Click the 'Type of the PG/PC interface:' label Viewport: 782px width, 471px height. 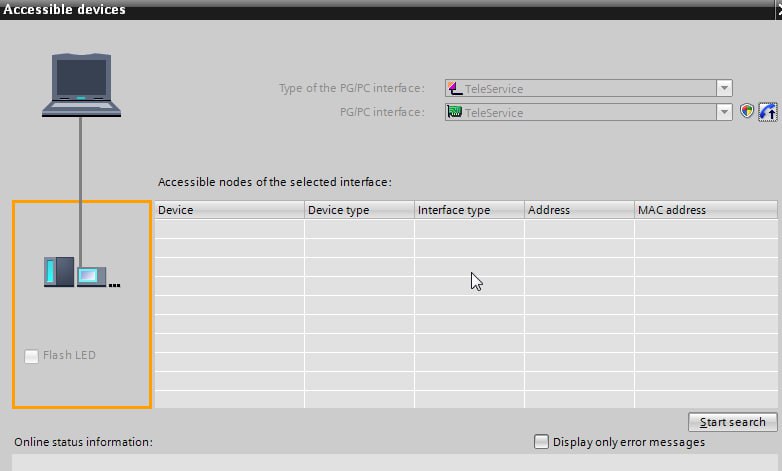(x=352, y=88)
